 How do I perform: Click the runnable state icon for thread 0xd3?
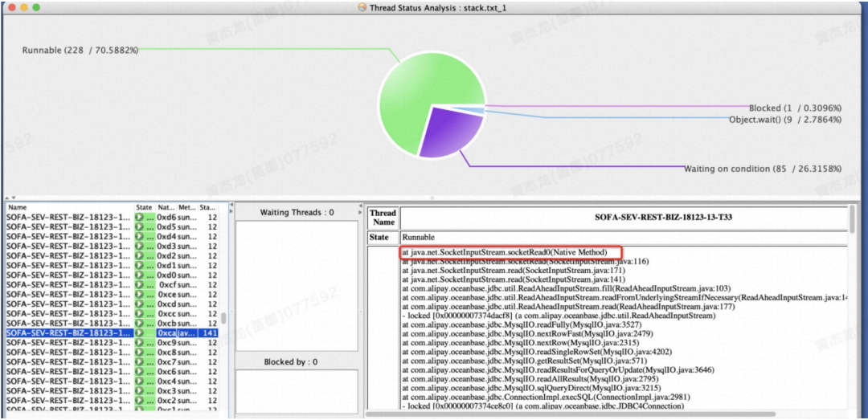pos(140,247)
